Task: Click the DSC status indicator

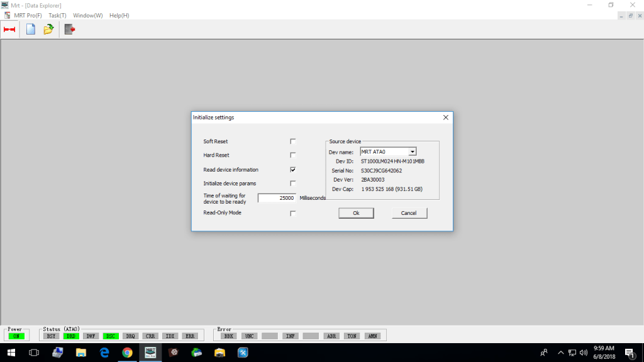Action: tap(111, 336)
